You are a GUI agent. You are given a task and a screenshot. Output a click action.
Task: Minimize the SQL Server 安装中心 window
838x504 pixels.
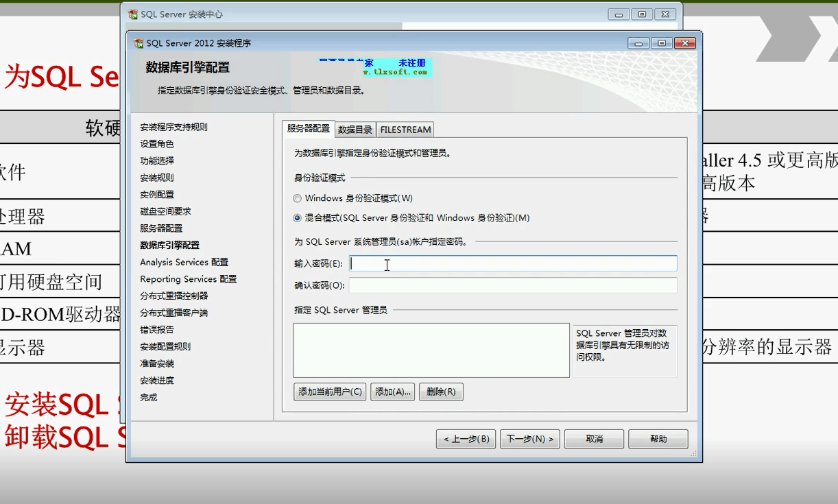(619, 14)
